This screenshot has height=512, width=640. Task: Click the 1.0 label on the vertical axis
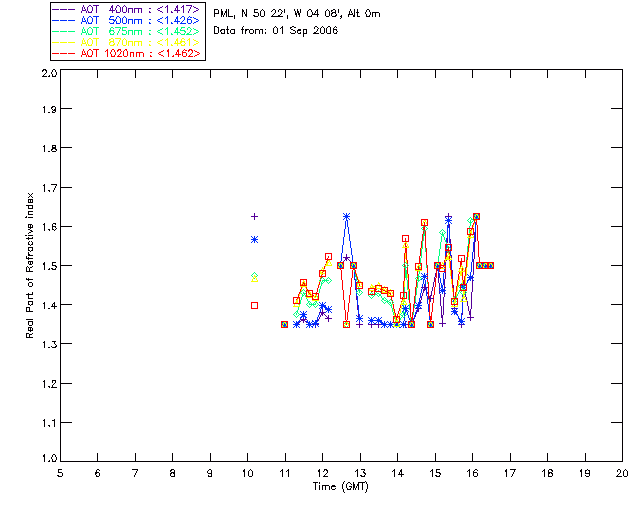pos(49,458)
